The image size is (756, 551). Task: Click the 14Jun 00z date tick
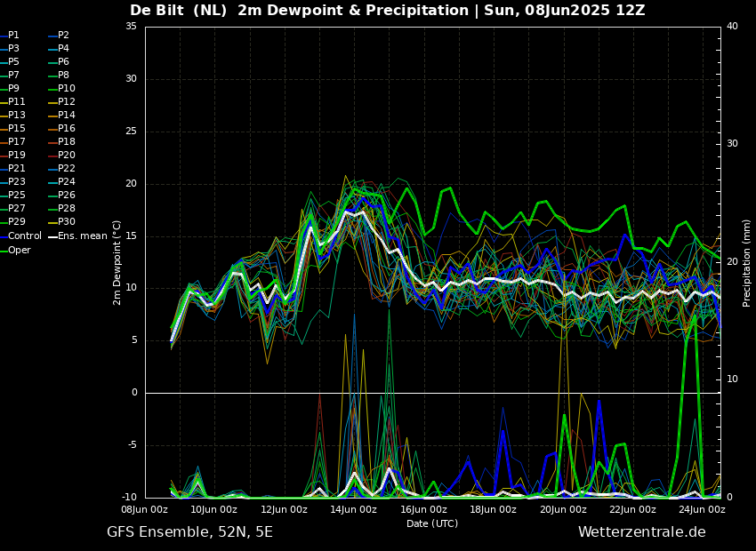click(354, 509)
